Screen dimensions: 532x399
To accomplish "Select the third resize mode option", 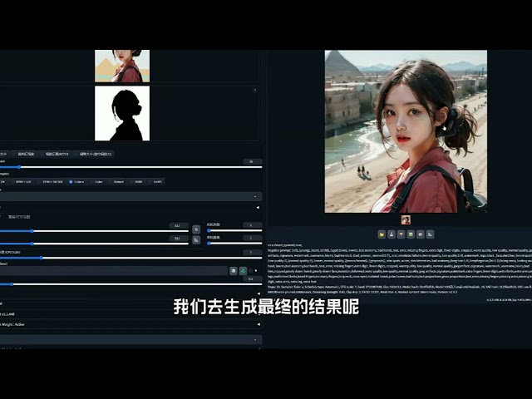I will point(55,154).
